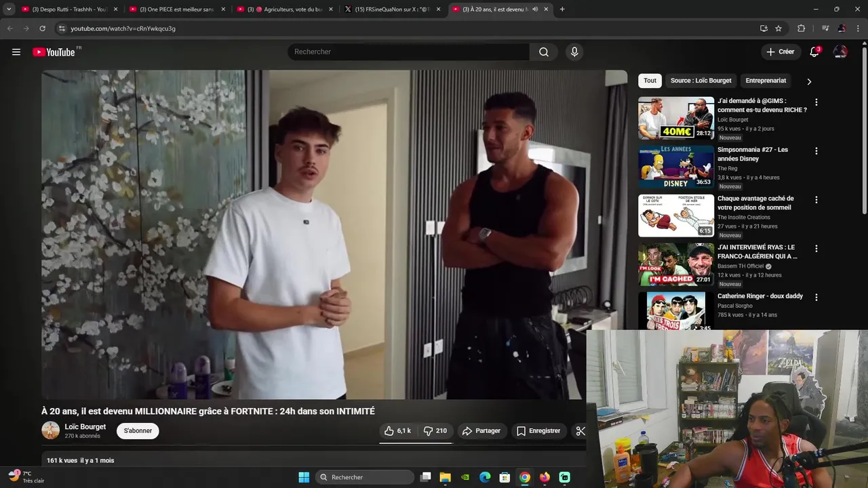
Task: Open the Chrome extensions puzzle icon
Action: [x=801, y=28]
